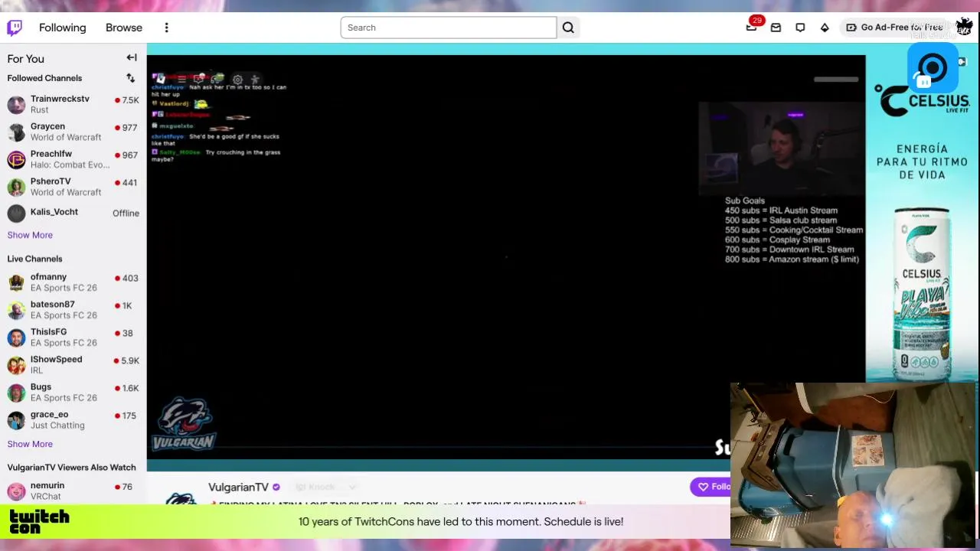The width and height of the screenshot is (980, 551).
Task: Open the VulgarianTV channel name link
Action: pos(238,487)
